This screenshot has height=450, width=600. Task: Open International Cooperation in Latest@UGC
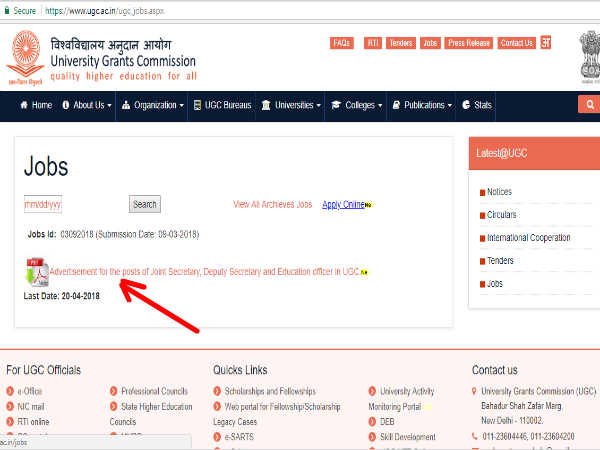(528, 238)
